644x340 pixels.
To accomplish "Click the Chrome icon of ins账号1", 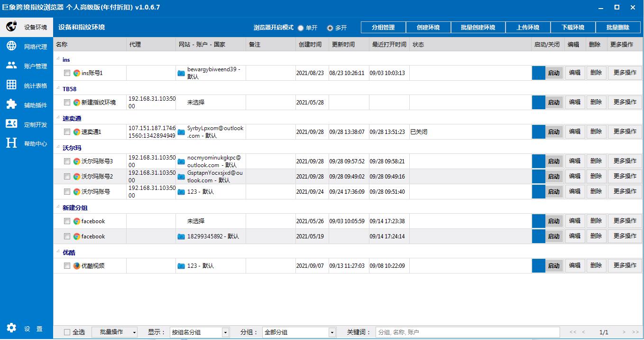I will pyautogui.click(x=77, y=73).
